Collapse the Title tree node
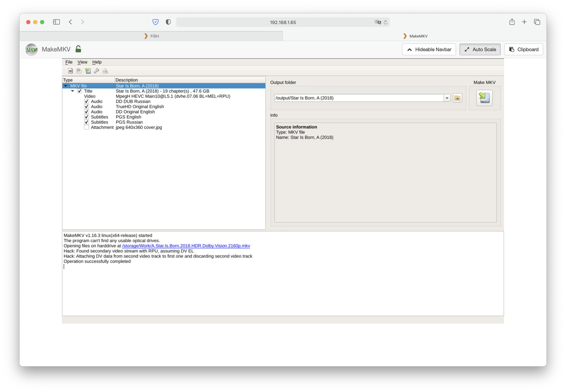Viewport: 566px width, 392px height. click(x=73, y=91)
